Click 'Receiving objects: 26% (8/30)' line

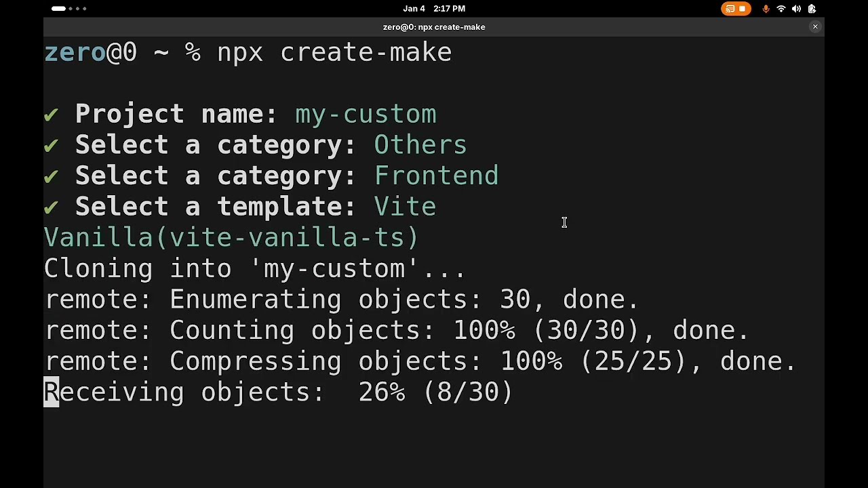279,392
